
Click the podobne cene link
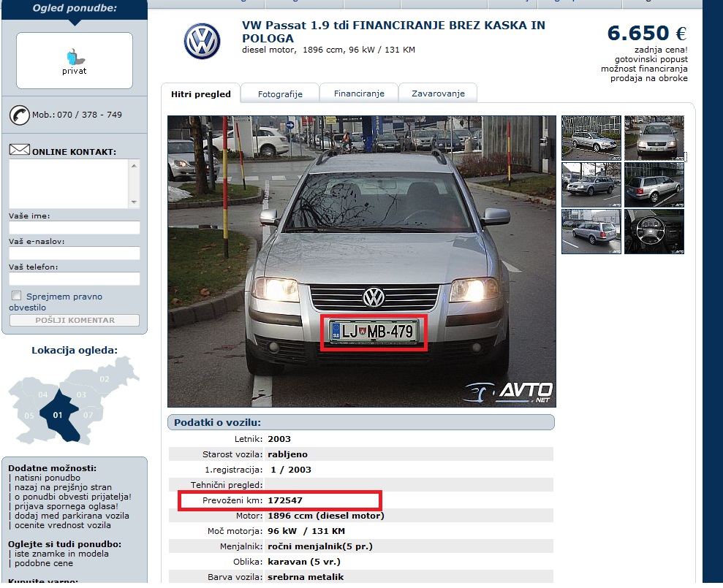click(x=43, y=563)
